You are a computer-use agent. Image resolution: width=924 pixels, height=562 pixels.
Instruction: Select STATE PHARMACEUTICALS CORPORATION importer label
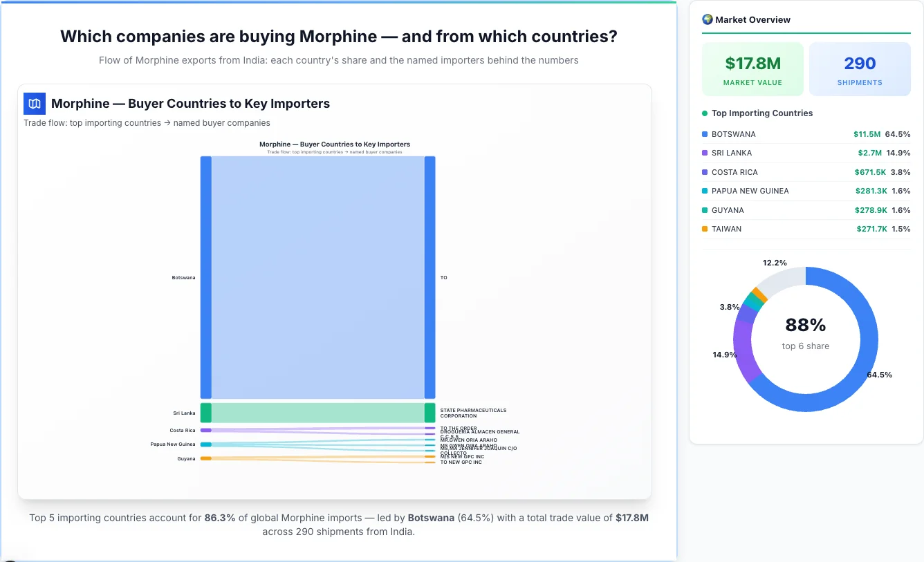473,412
